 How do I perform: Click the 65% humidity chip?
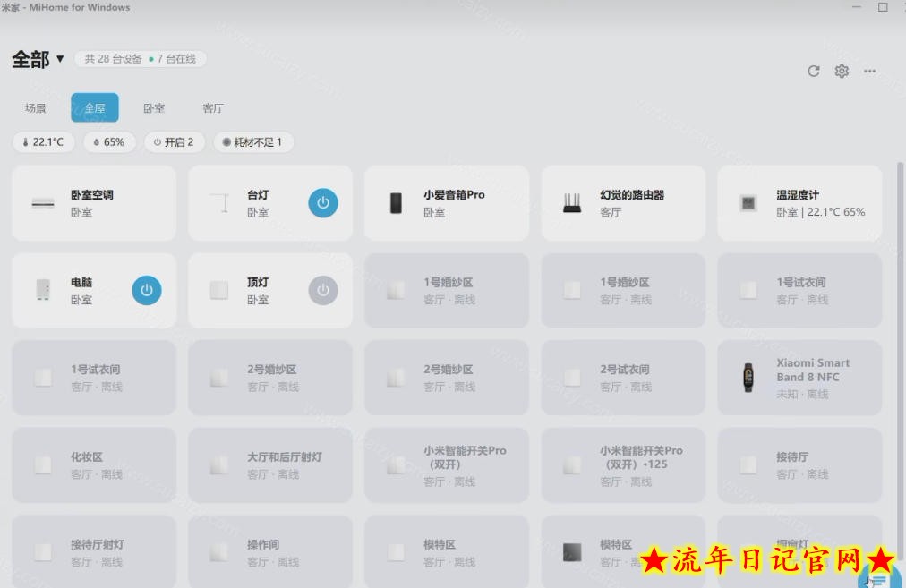click(x=109, y=142)
